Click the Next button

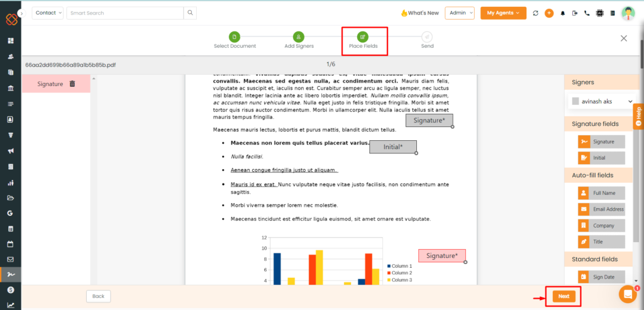[564, 296]
